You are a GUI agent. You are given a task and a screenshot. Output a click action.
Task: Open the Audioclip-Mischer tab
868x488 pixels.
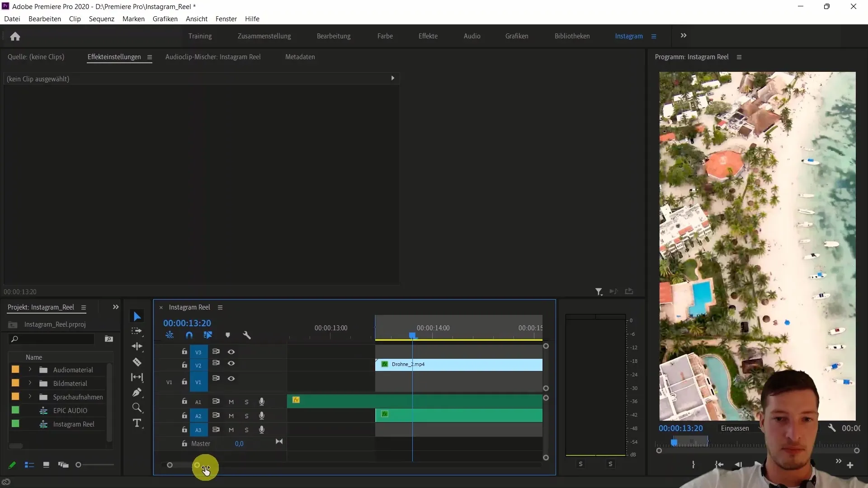(x=213, y=57)
